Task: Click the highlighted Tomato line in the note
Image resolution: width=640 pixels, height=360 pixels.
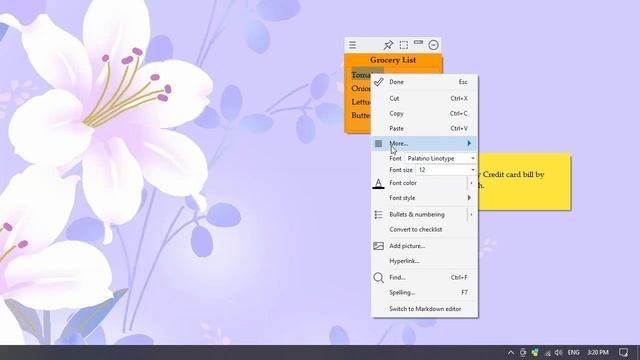Action: coord(361,75)
